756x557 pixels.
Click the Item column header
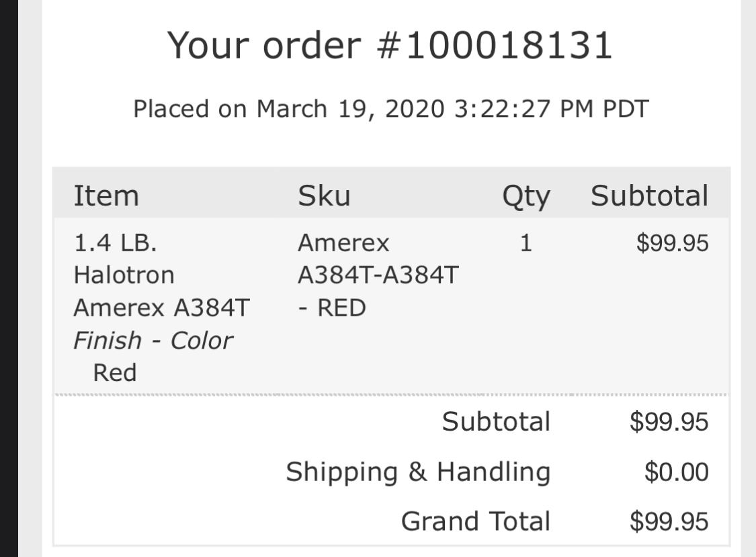click(106, 196)
